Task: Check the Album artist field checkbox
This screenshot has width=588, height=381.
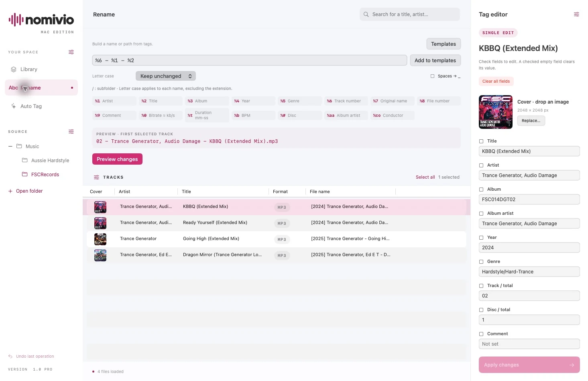Action: (x=481, y=214)
